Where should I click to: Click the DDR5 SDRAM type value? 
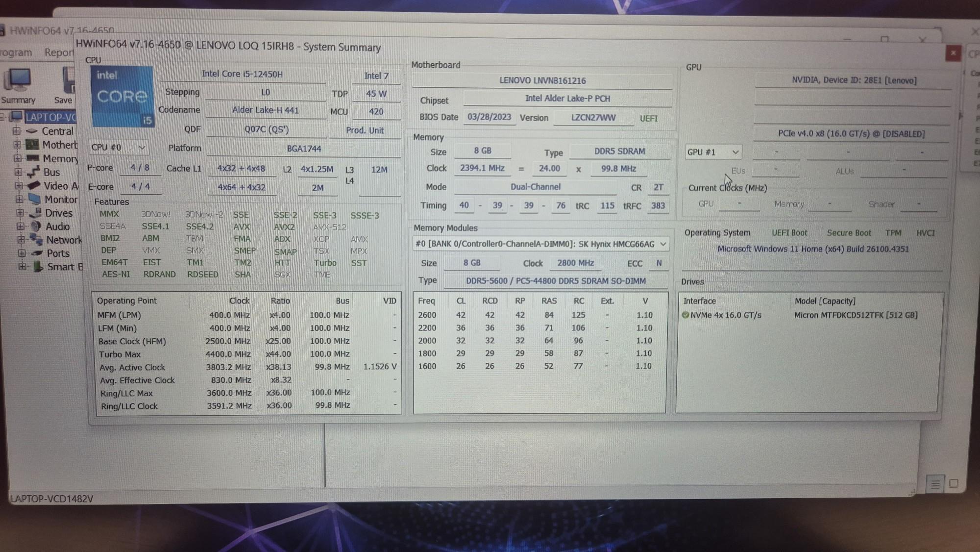[619, 151]
